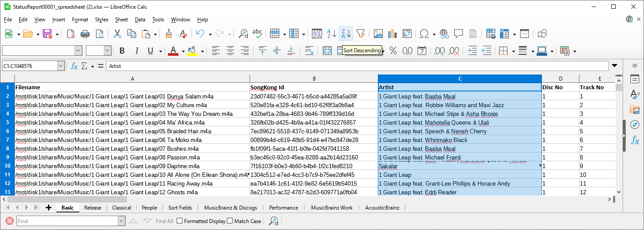Expand the formula bar with the arrow
644x230 pixels.
coord(614,66)
